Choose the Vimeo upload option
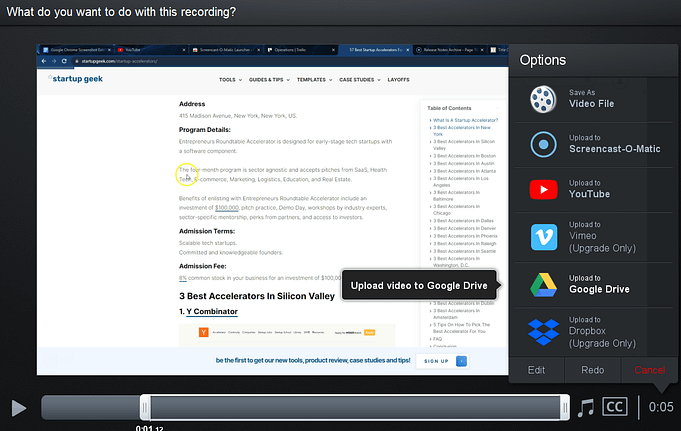The image size is (681, 431). 593,237
